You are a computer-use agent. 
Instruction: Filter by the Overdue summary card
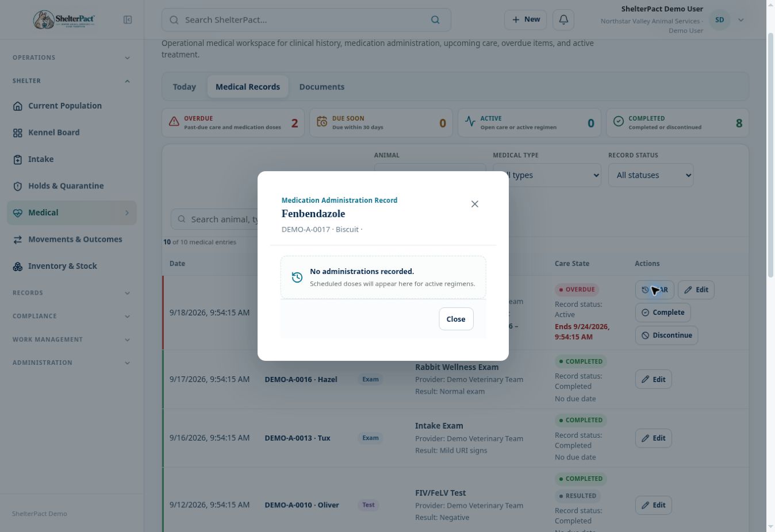pos(233,122)
